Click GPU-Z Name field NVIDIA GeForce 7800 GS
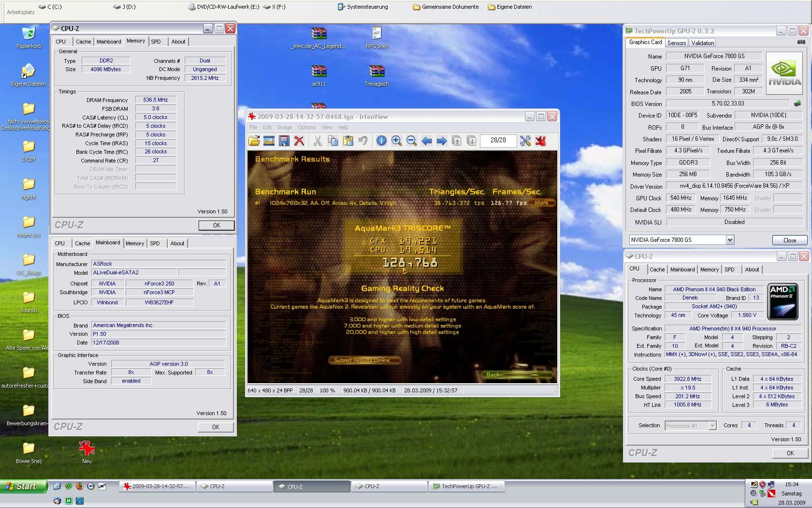The width and height of the screenshot is (812, 508). click(714, 56)
